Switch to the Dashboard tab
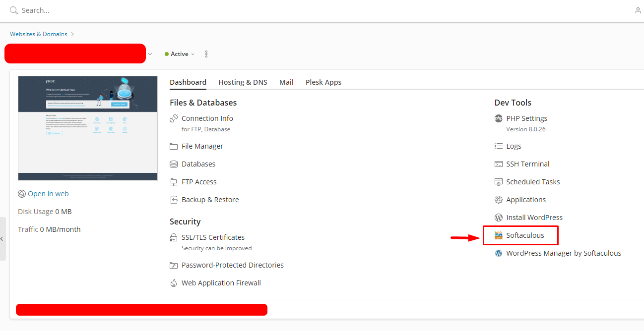This screenshot has height=331, width=644. (188, 82)
